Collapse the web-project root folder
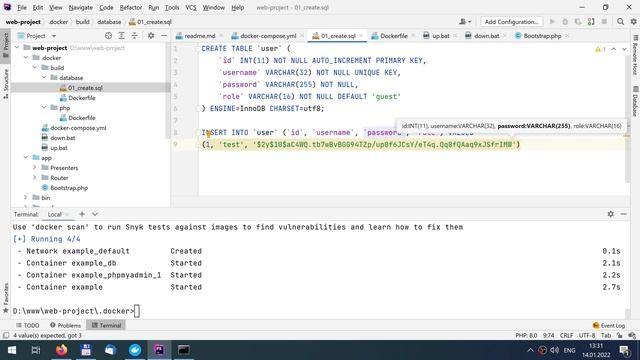The image size is (640, 360). pyautogui.click(x=17, y=48)
